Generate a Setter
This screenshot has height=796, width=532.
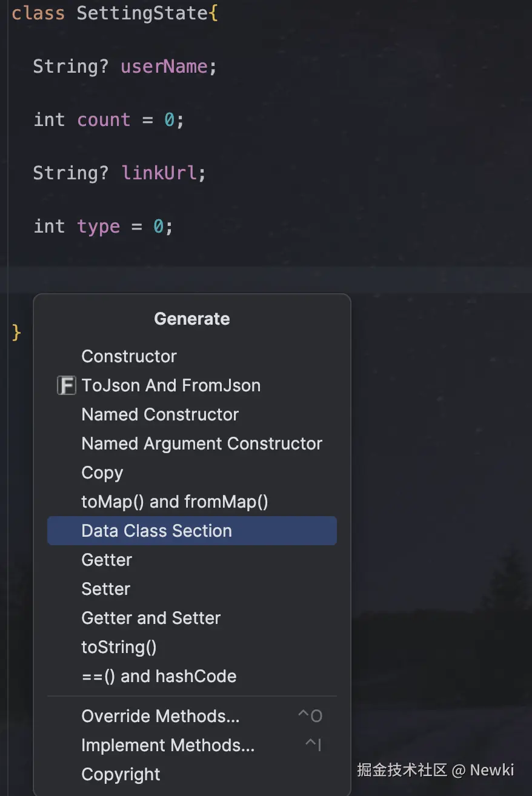tap(106, 589)
